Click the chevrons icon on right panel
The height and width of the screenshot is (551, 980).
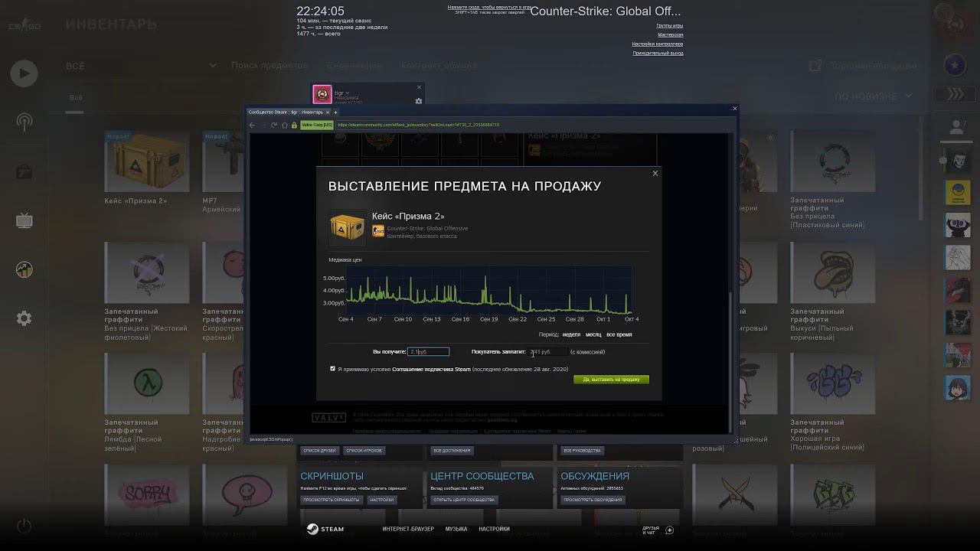[x=955, y=94]
